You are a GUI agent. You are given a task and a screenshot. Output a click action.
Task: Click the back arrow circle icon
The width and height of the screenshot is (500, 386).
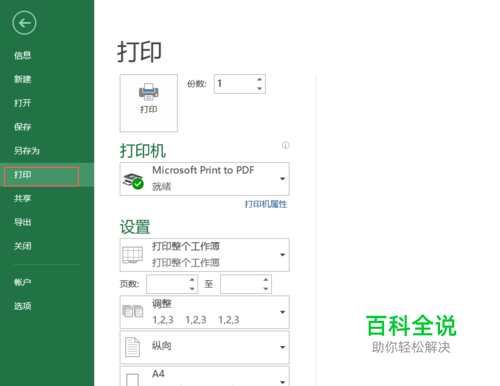[24, 23]
